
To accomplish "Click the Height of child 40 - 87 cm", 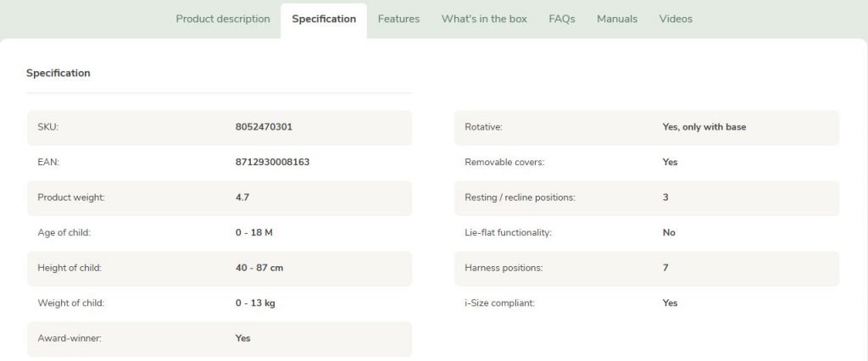I will coord(259,268).
